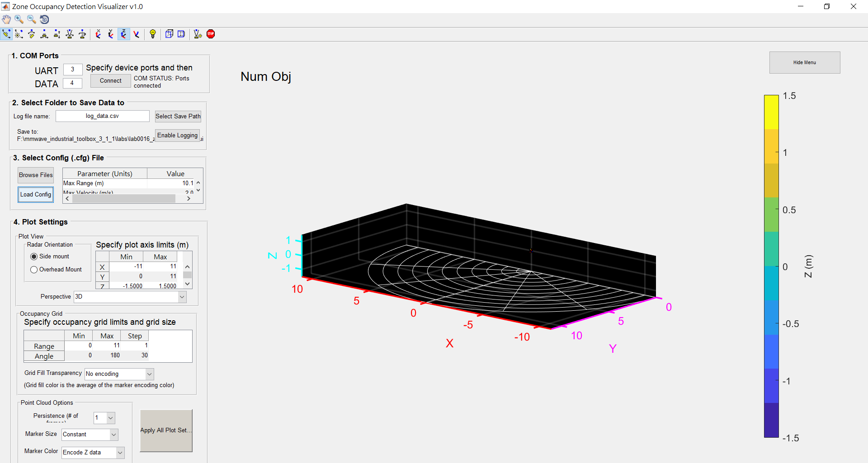
Task: Set principal axis to Y
Action: coord(111,34)
